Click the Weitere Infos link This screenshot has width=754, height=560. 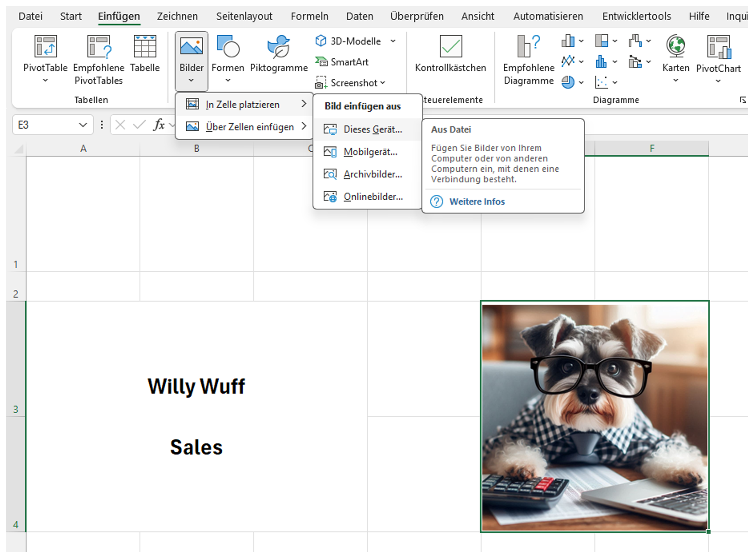pos(477,201)
